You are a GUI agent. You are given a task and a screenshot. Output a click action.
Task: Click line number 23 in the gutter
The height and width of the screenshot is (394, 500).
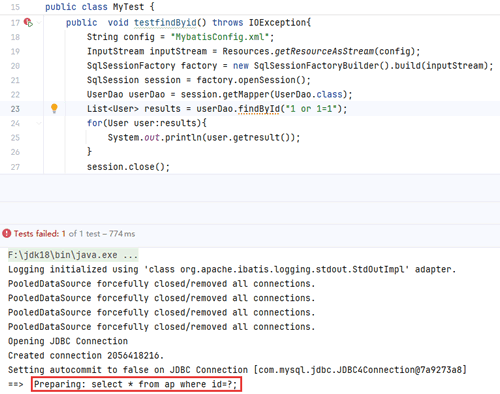tap(15, 109)
